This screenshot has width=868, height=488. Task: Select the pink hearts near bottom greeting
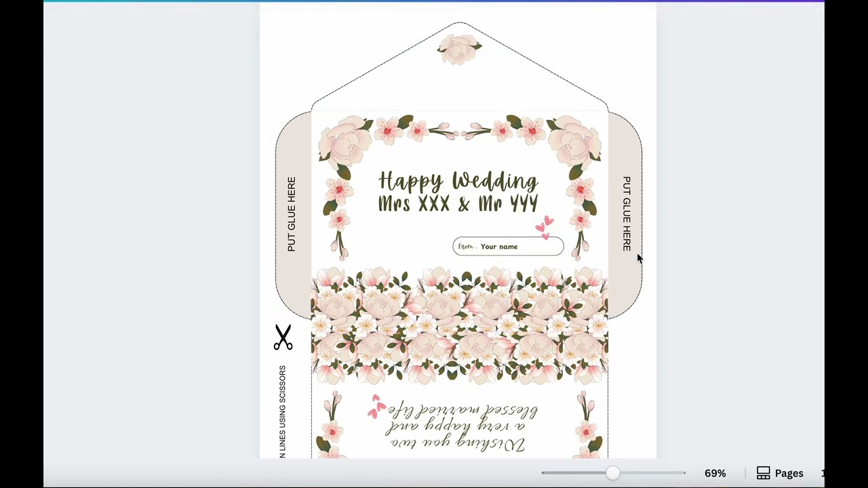point(376,406)
